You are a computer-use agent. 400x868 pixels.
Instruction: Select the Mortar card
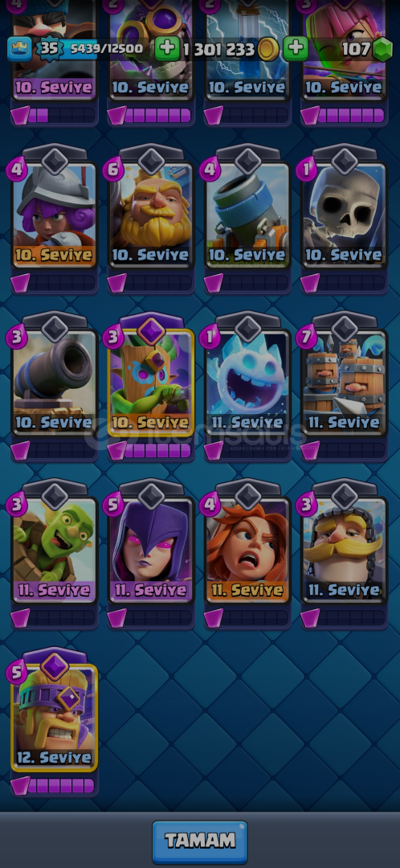point(248,215)
